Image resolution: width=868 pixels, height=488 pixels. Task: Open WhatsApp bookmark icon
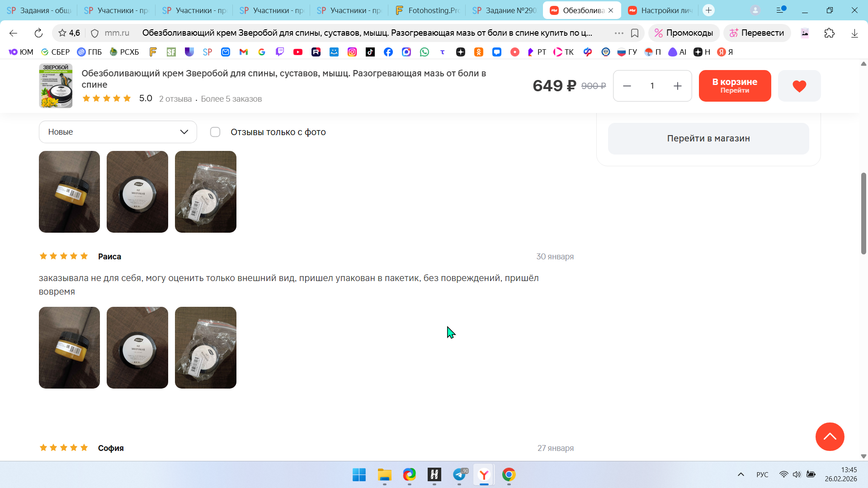424,52
